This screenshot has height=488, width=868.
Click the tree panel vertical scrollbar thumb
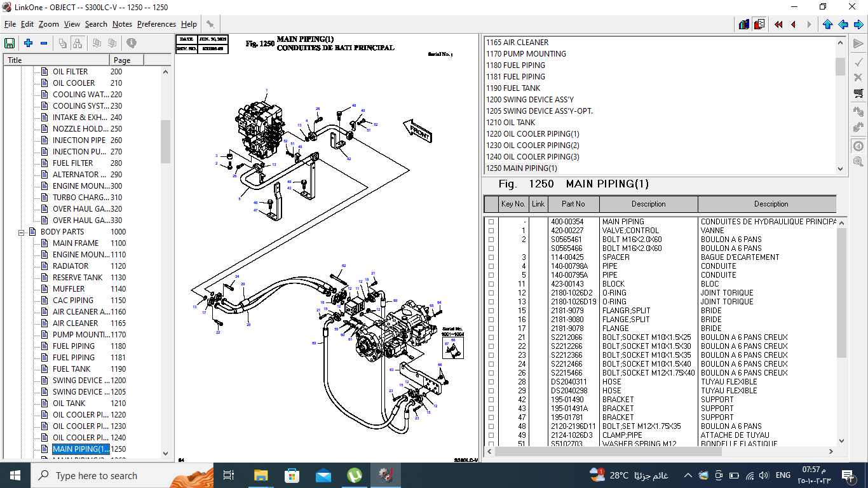(x=166, y=142)
